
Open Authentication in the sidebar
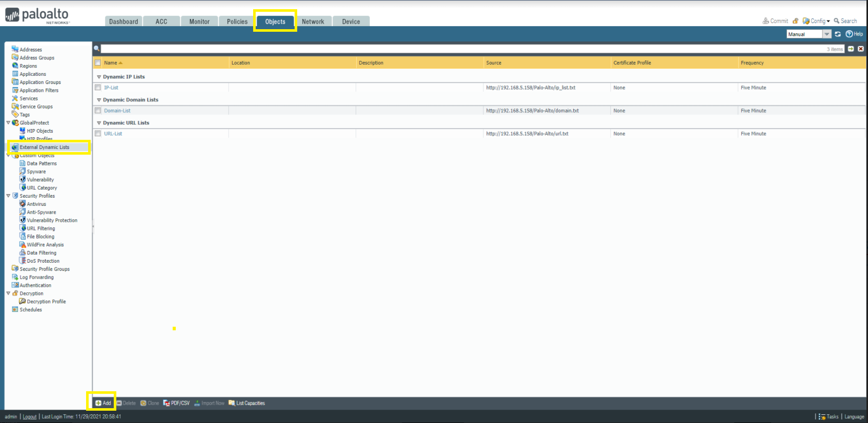(x=35, y=286)
